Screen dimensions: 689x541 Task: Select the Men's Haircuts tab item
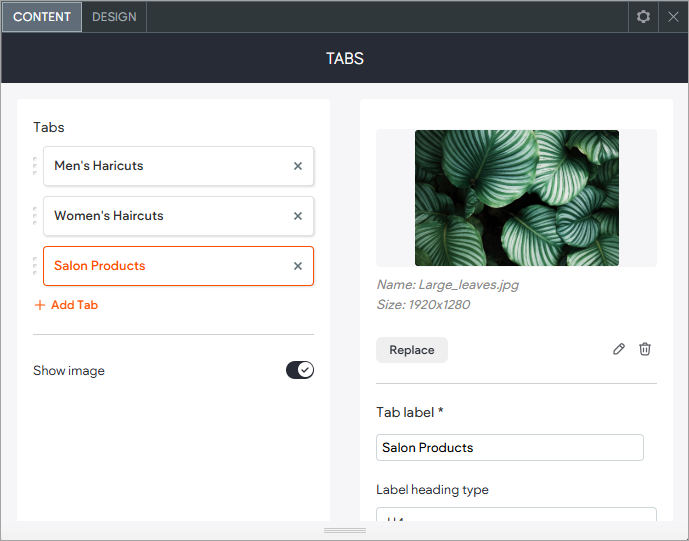pos(160,166)
